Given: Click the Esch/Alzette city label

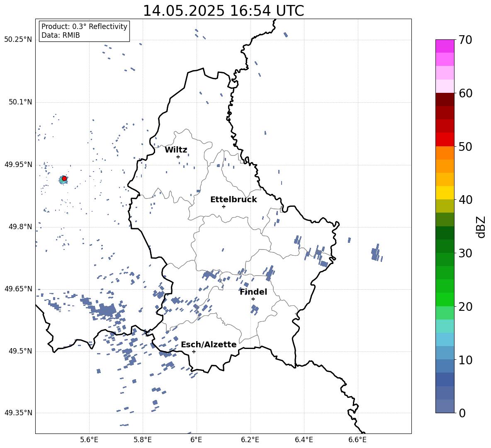Looking at the screenshot, I should pyautogui.click(x=209, y=344).
